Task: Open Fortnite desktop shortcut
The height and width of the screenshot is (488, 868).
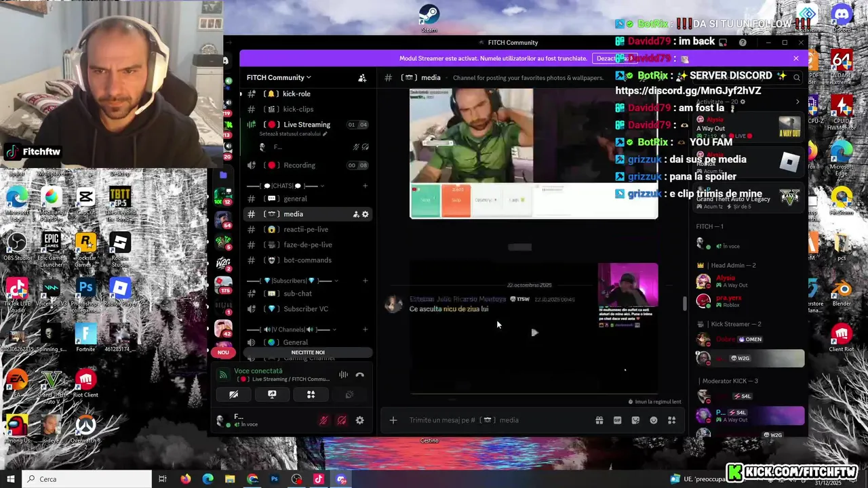Action: click(x=85, y=338)
